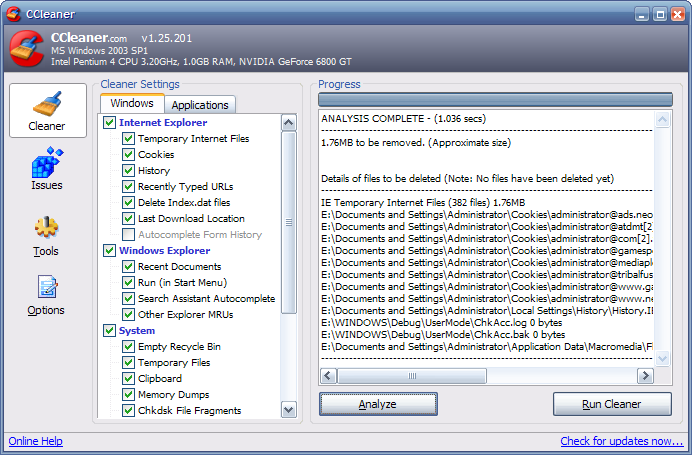Select '1.76MB to be removed' line
692x455 pixels.
tap(416, 143)
